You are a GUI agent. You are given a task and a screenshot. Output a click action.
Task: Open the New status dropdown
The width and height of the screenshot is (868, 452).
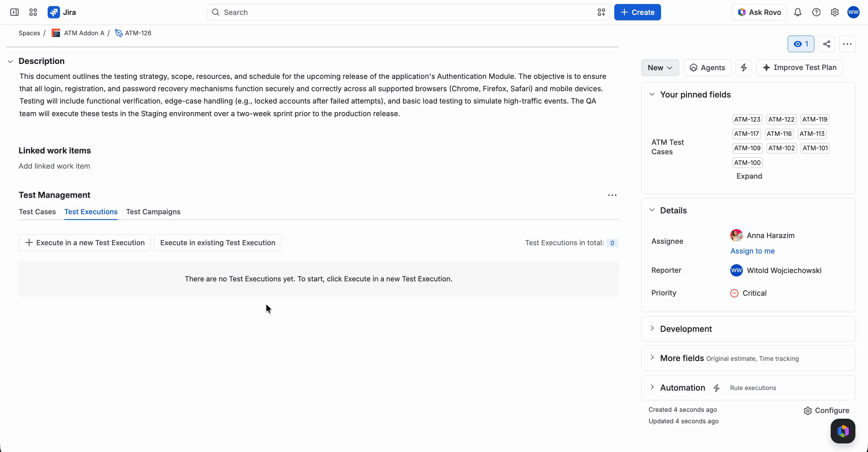pos(660,68)
